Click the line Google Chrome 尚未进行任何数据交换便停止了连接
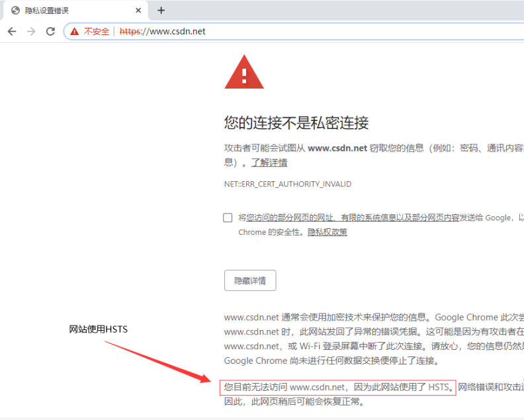524x420 pixels. 331,360
